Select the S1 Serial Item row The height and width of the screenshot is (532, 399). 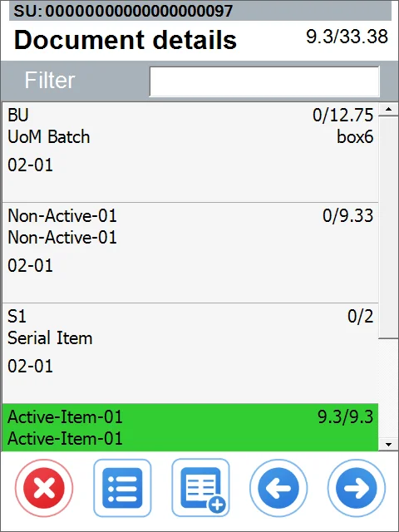tap(190, 353)
